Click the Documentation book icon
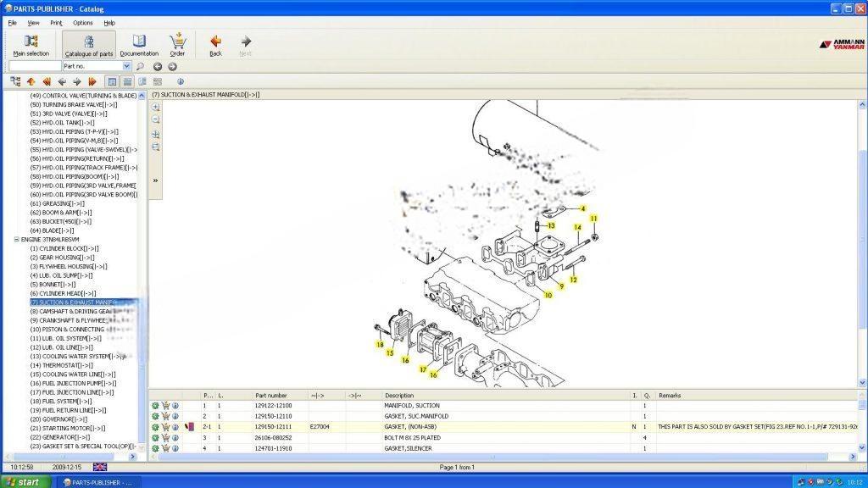 point(139,44)
